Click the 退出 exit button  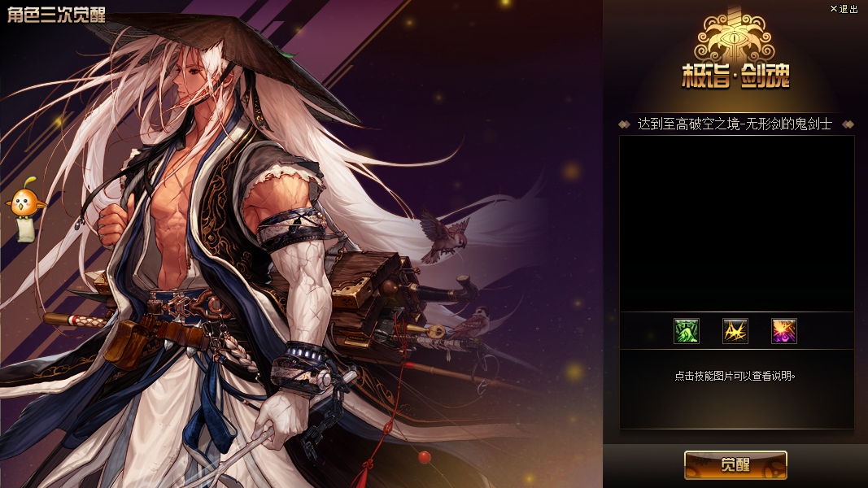click(844, 9)
